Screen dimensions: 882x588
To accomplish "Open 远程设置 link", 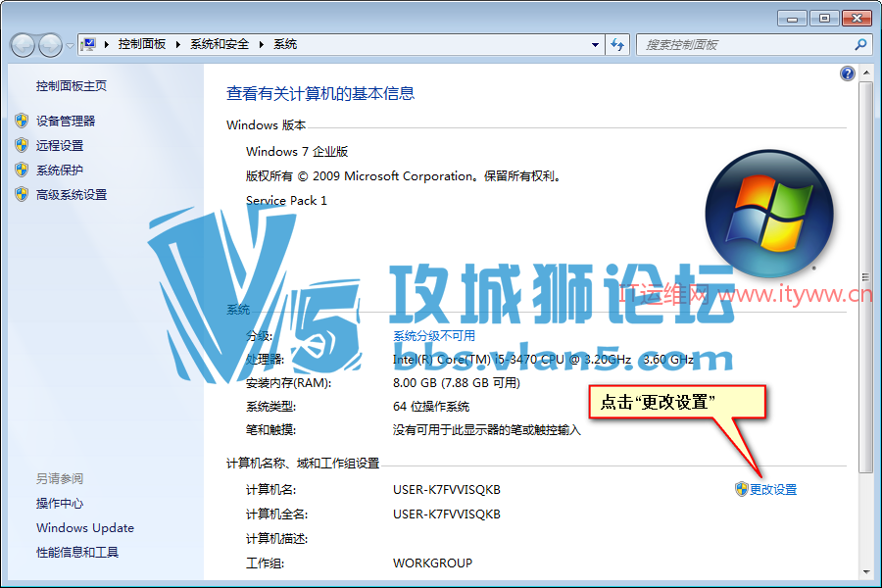I will pyautogui.click(x=60, y=145).
